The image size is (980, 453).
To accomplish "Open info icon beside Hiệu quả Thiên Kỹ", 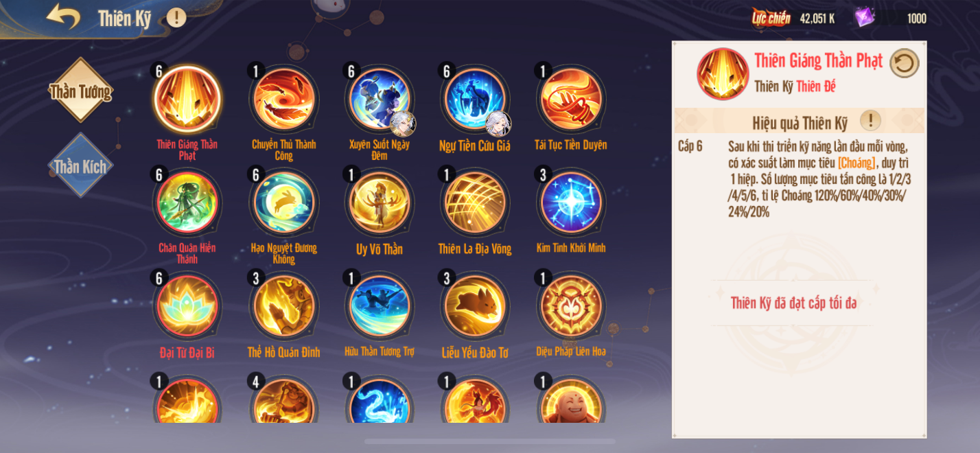I will coord(870,121).
